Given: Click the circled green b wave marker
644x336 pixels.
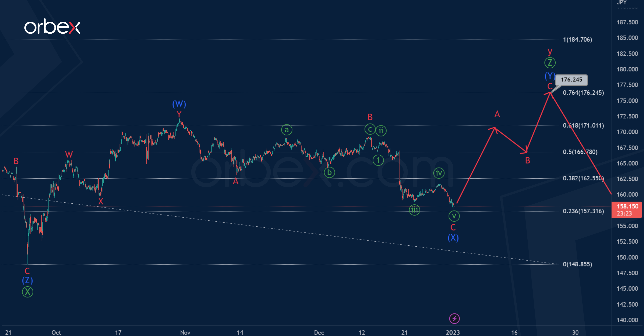Looking at the screenshot, I should tap(329, 172).
